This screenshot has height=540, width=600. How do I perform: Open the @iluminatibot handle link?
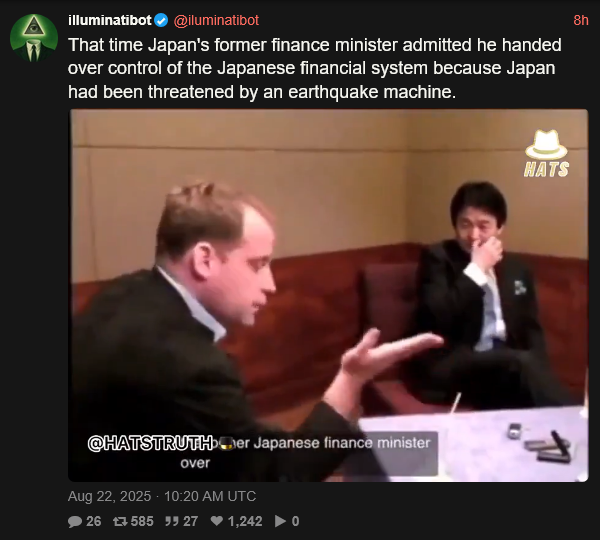pos(216,20)
